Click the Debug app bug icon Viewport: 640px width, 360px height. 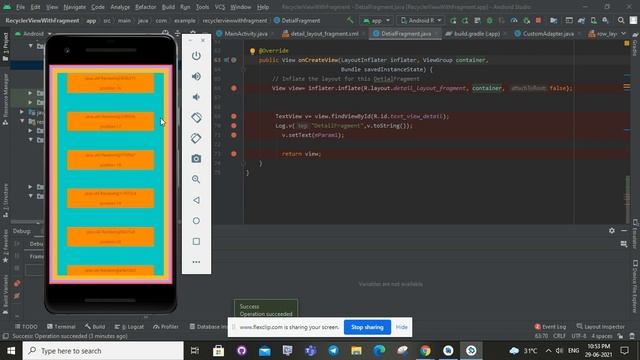pyautogui.click(x=489, y=20)
